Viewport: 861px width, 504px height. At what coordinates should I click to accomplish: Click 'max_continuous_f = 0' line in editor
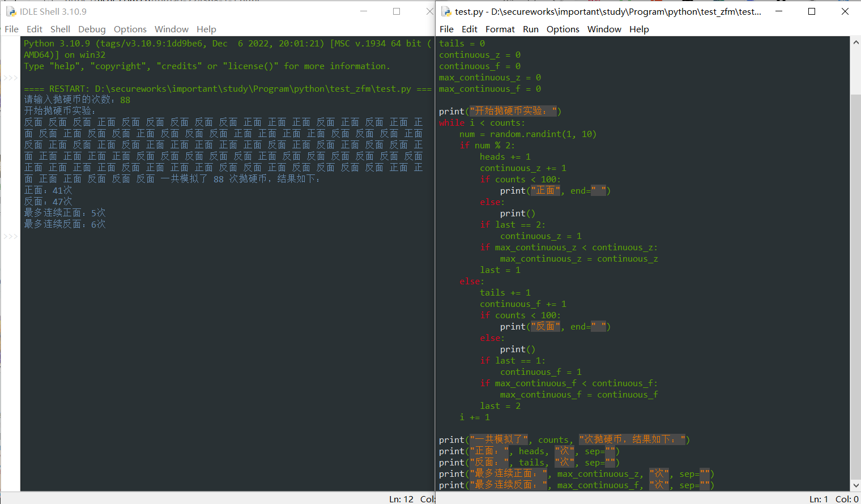pyautogui.click(x=490, y=89)
